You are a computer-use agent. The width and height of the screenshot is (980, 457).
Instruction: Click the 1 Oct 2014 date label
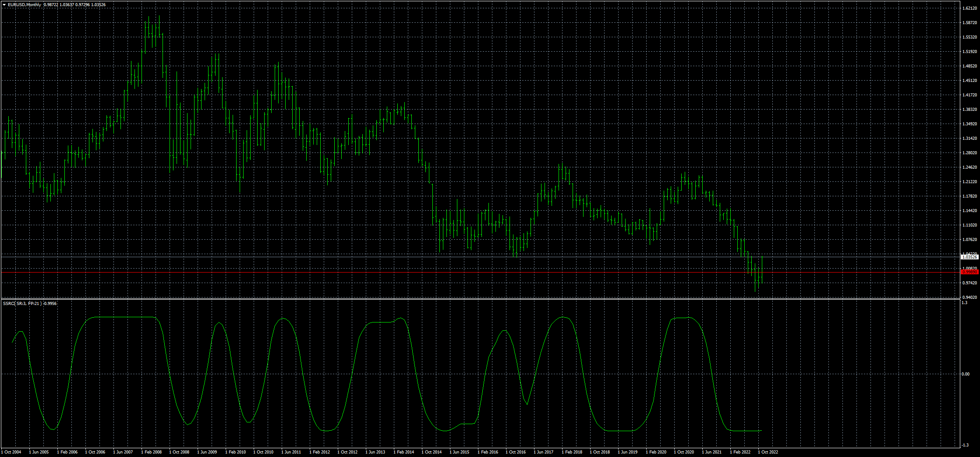(432, 452)
